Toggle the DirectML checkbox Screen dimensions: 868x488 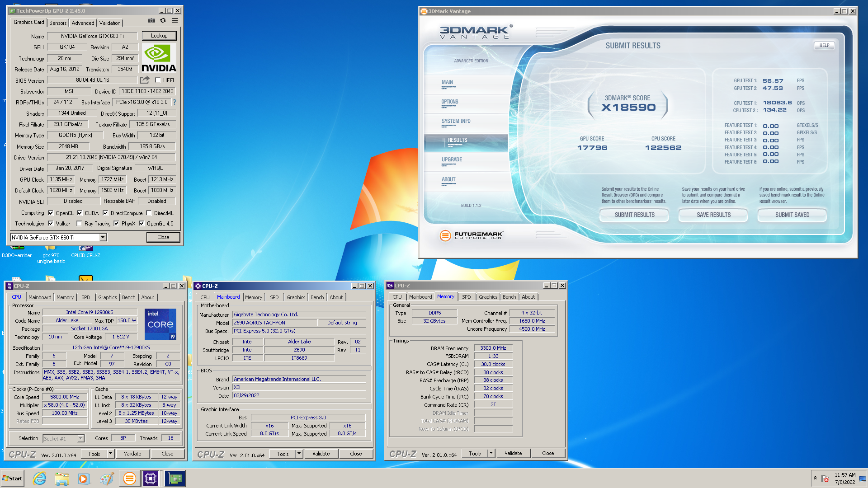click(x=149, y=213)
